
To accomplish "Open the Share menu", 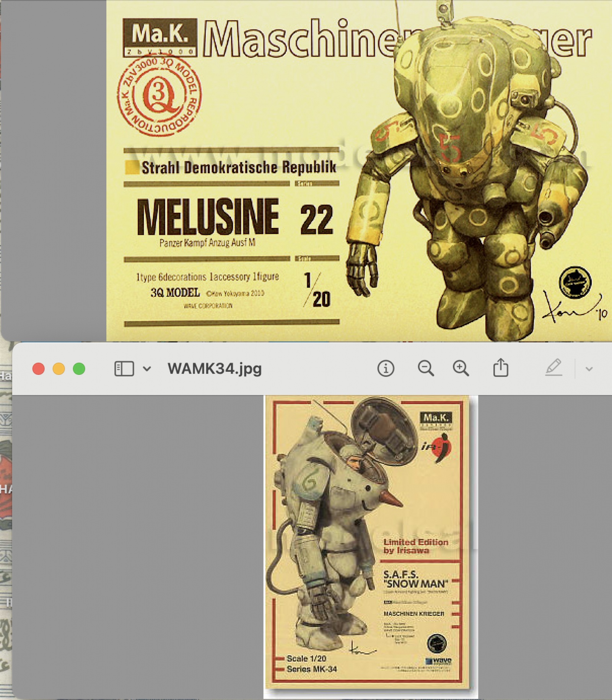I will click(500, 368).
